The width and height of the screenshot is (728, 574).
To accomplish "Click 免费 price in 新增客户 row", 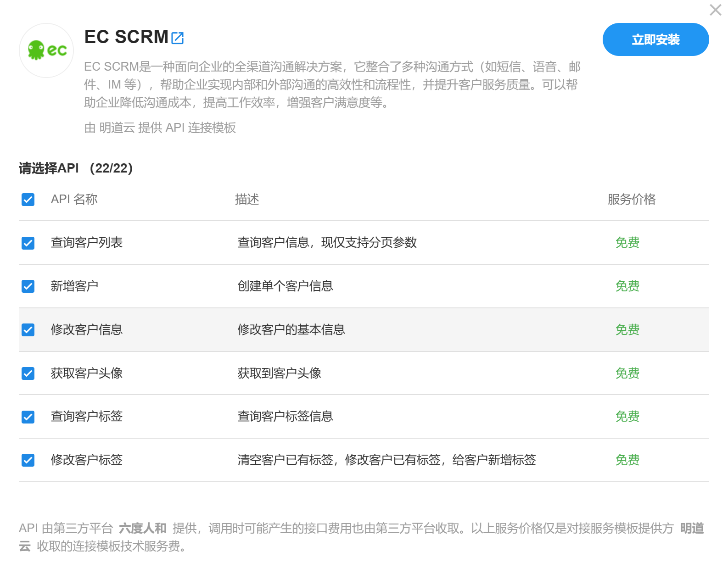I will click(x=627, y=286).
